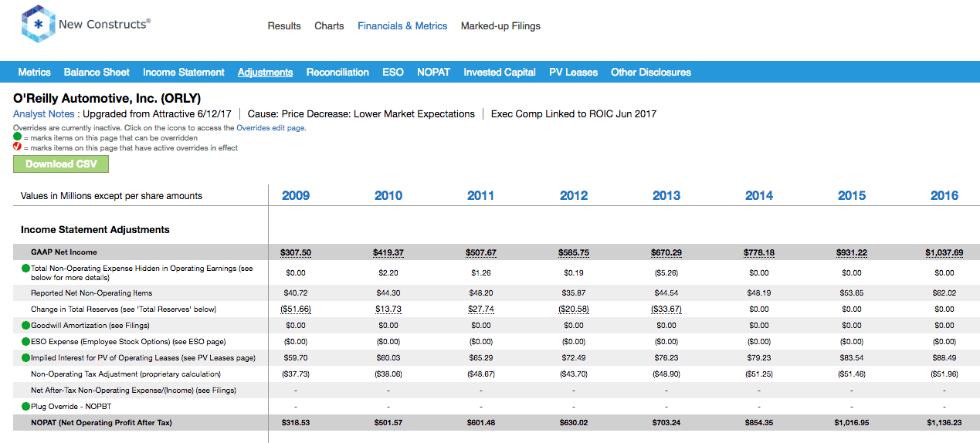Viewport: 980px width, 443px height.
Task: Click the 2010 year column header
Action: (388, 195)
